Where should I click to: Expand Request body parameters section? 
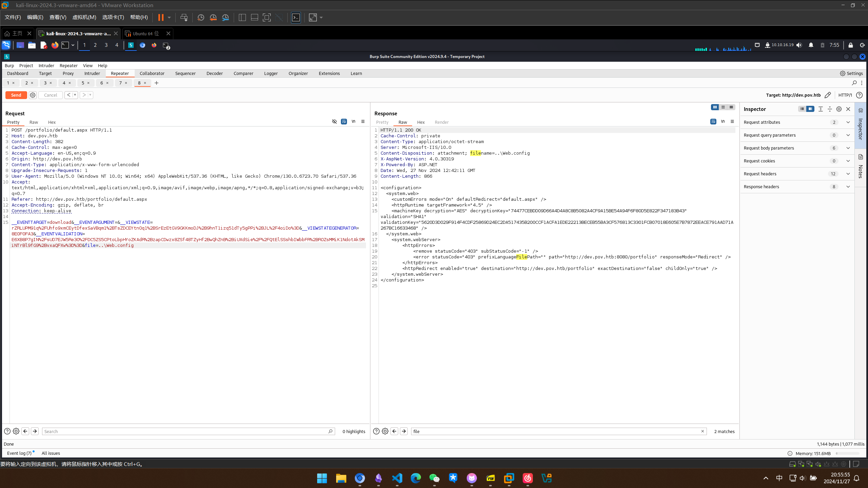(848, 148)
